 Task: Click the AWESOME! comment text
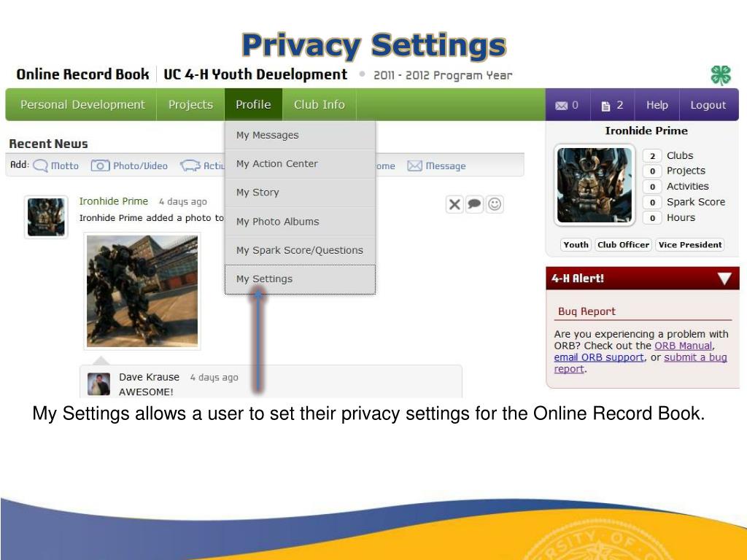pos(146,392)
